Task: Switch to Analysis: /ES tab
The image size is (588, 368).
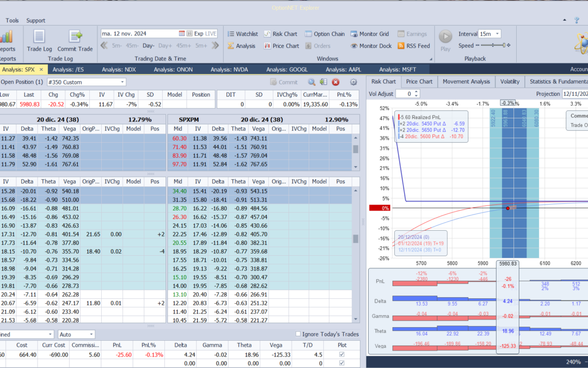Action: point(68,69)
